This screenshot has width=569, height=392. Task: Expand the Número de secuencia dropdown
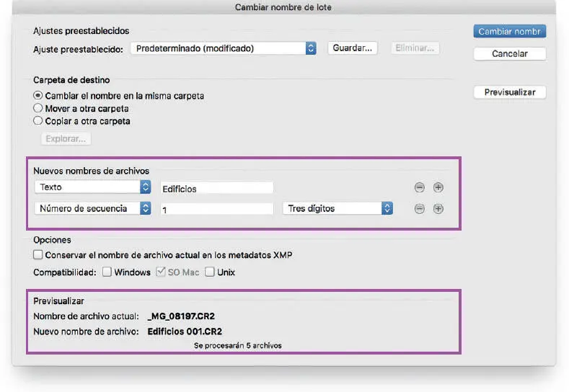92,208
